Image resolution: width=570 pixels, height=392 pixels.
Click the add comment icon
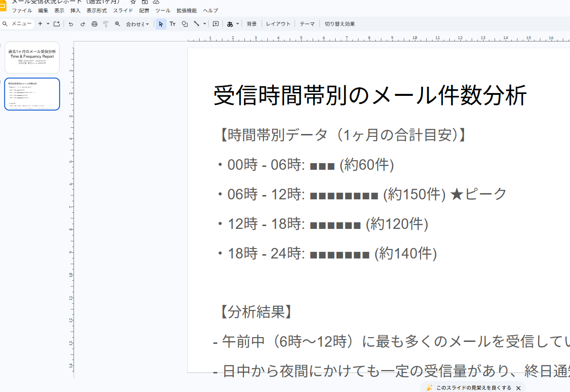click(x=216, y=24)
